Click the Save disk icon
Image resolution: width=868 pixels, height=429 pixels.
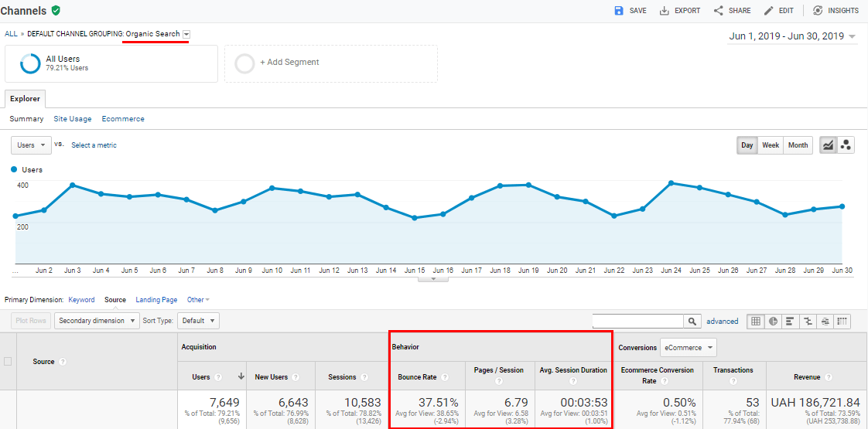[619, 11]
